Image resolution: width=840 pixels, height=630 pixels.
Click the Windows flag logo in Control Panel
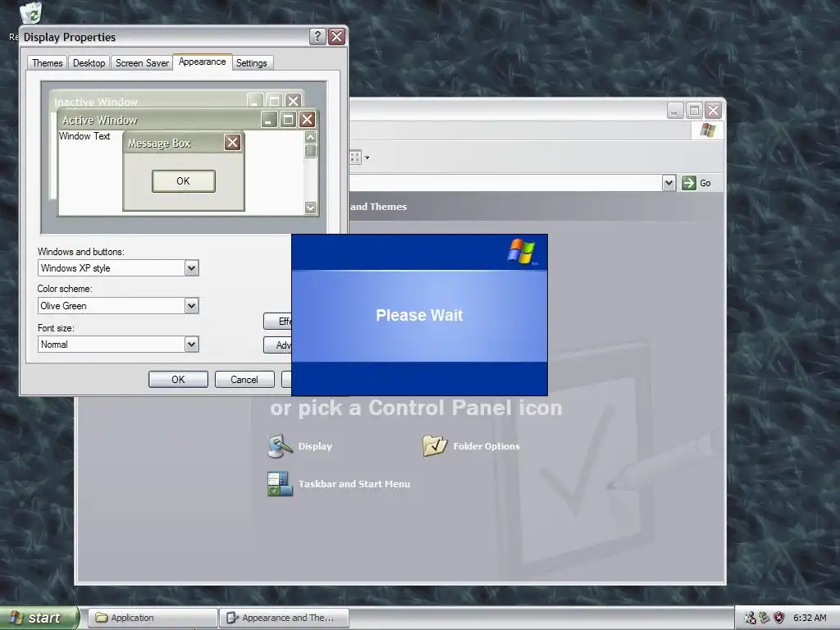click(707, 130)
